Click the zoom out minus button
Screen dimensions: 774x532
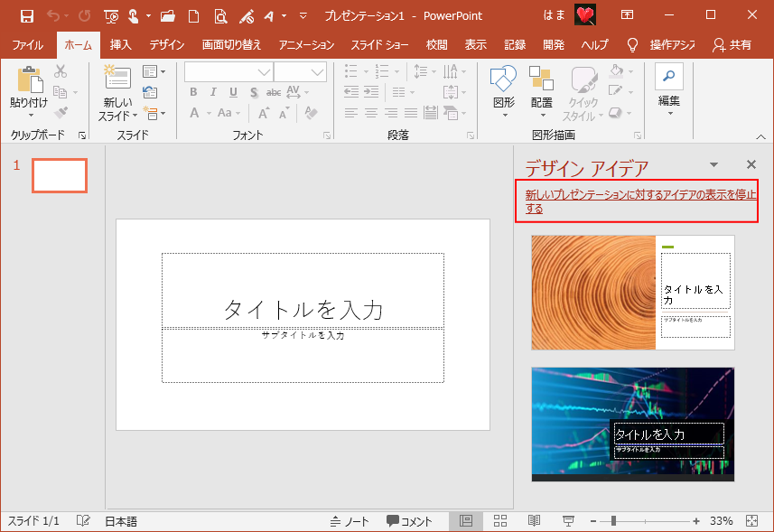(x=593, y=520)
